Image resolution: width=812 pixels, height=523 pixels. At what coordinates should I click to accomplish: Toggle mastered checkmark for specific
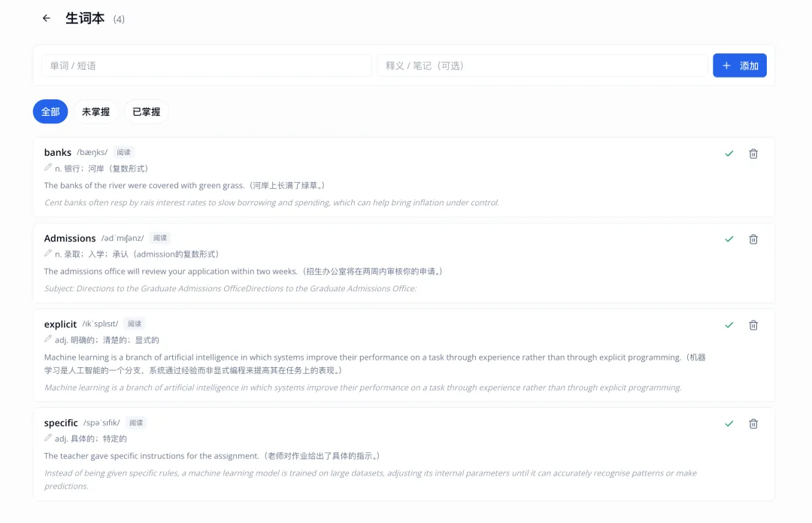pyautogui.click(x=729, y=424)
